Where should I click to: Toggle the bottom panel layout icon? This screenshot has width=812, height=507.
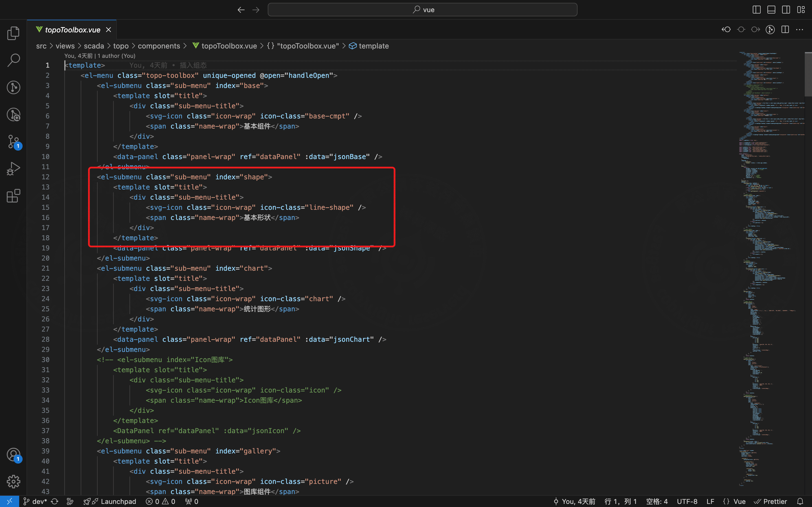[771, 10]
